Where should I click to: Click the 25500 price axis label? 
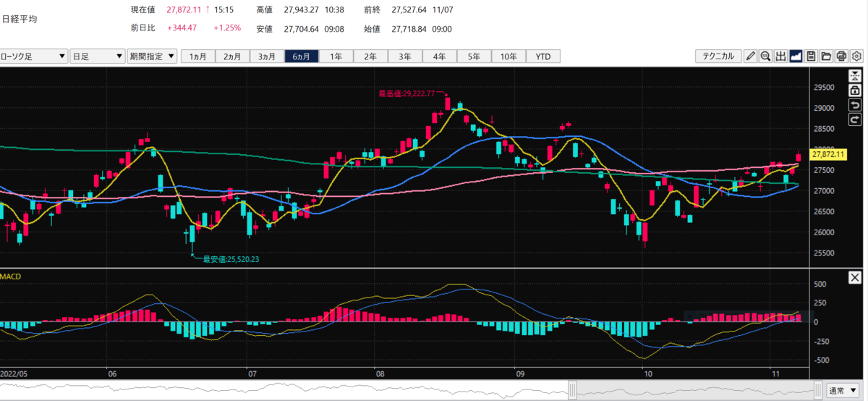(824, 253)
